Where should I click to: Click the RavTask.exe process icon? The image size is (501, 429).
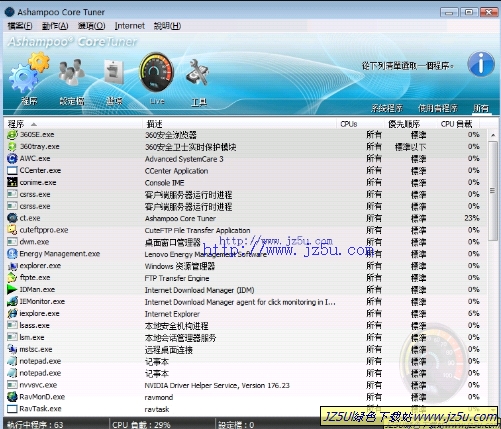[12, 409]
